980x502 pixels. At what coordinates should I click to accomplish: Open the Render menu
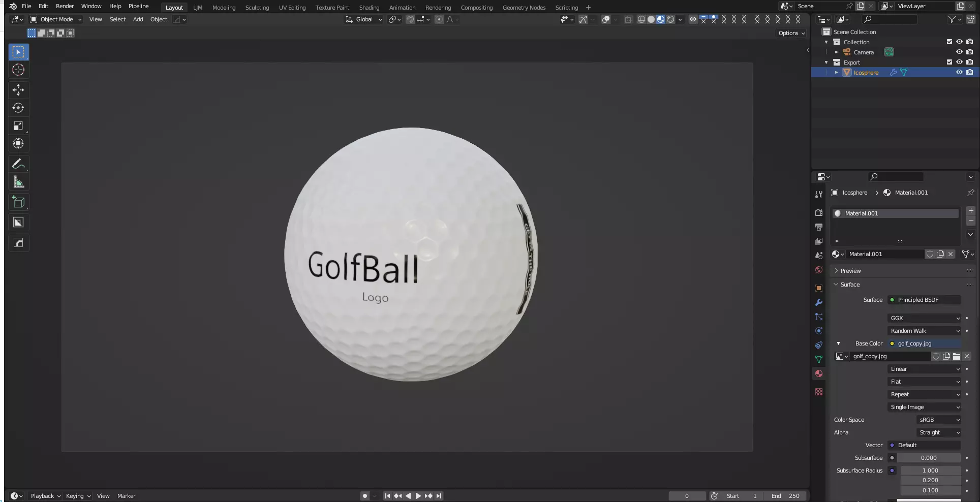65,6
